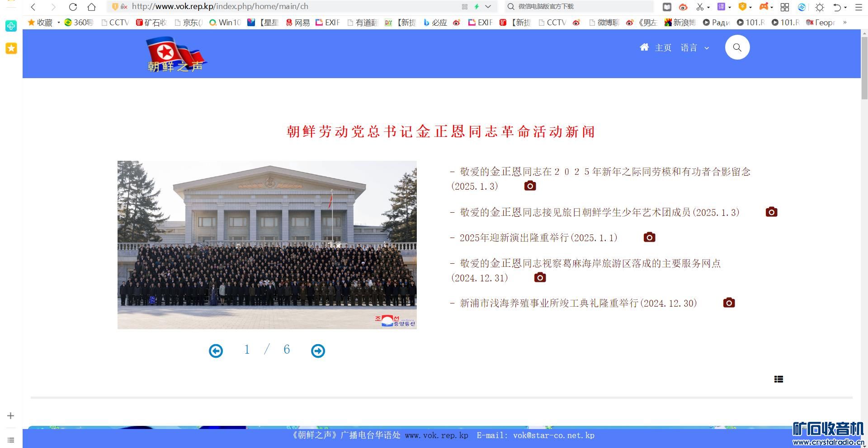This screenshot has height=448, width=868.
Task: Click the undo closed-tab arrow icon
Action: pos(837,7)
